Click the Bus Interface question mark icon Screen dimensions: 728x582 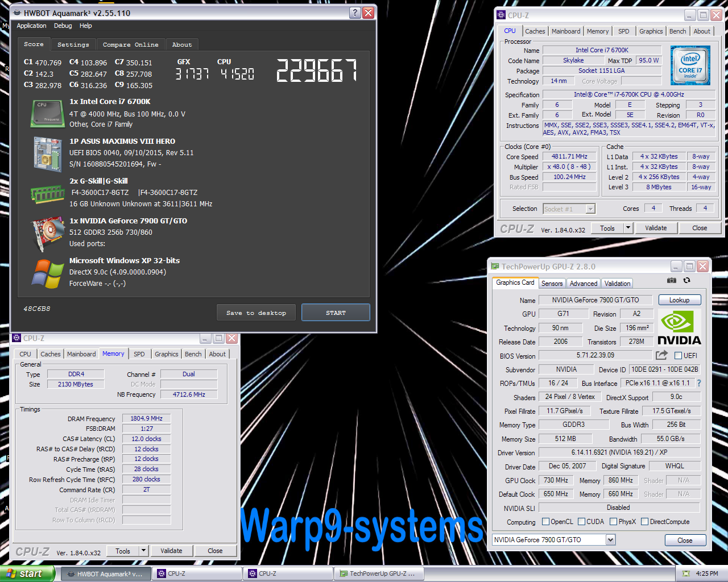tap(699, 383)
